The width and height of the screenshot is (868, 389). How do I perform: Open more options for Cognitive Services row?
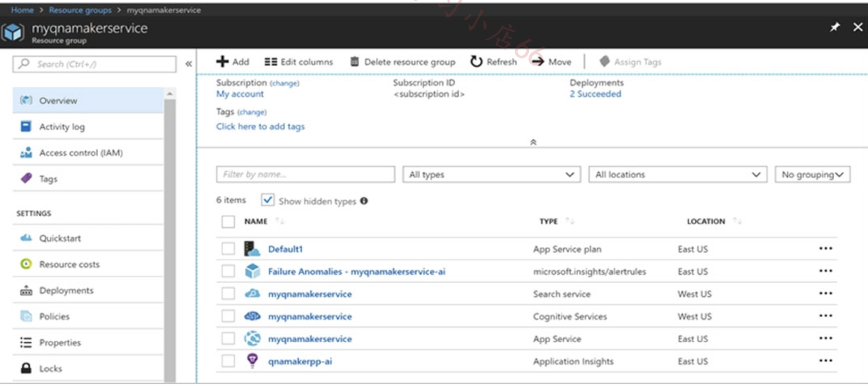coord(826,315)
